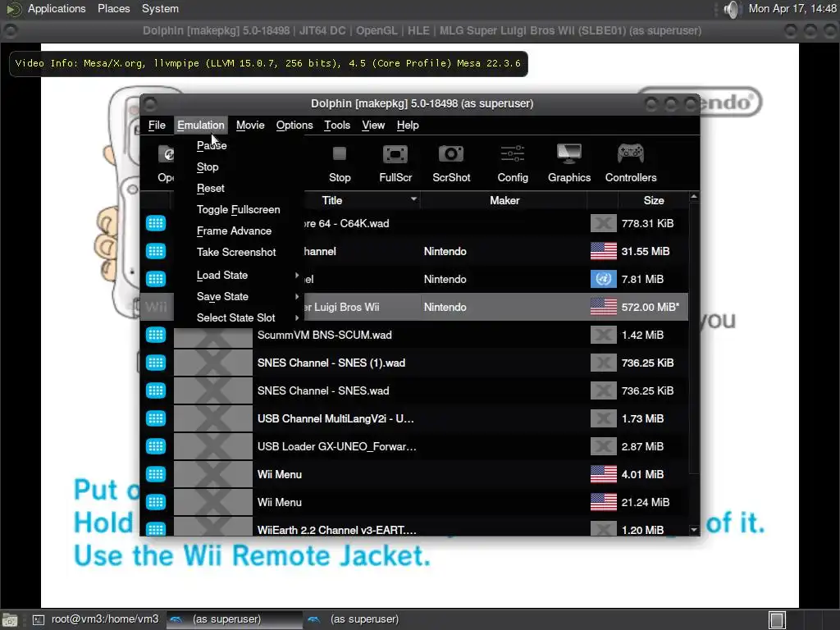Click the FullScr toolbar icon
Viewport: 840px width, 630px height.
[395, 163]
